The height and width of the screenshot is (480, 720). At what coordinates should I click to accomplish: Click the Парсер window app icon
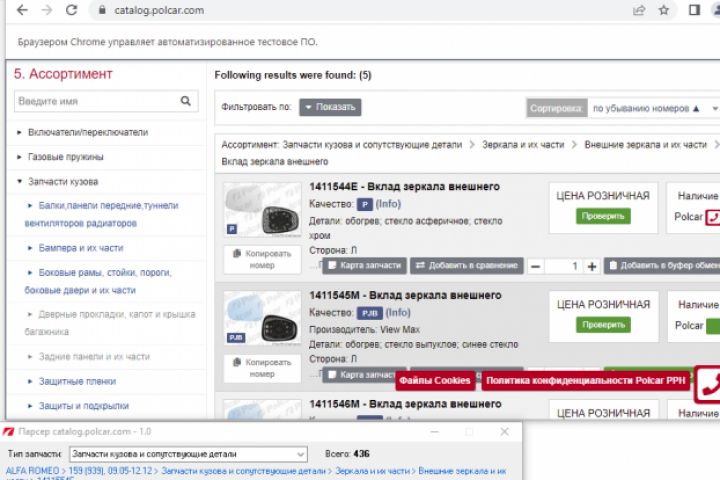coord(9,432)
